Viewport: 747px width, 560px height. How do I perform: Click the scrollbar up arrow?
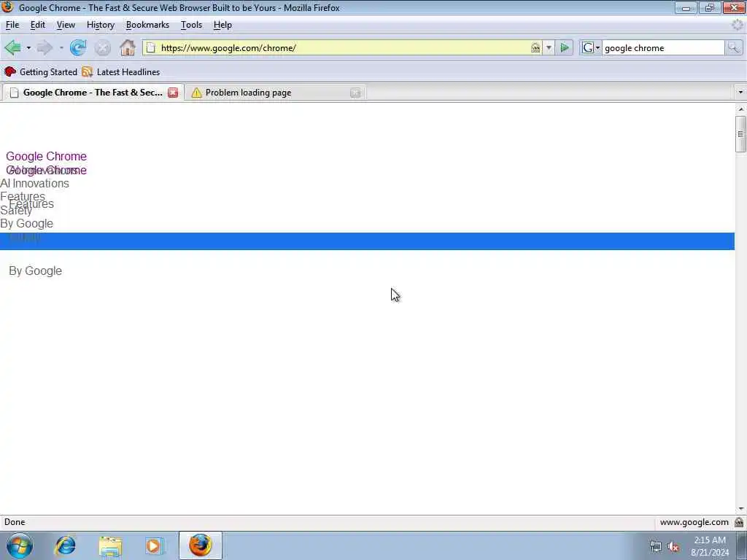click(740, 109)
